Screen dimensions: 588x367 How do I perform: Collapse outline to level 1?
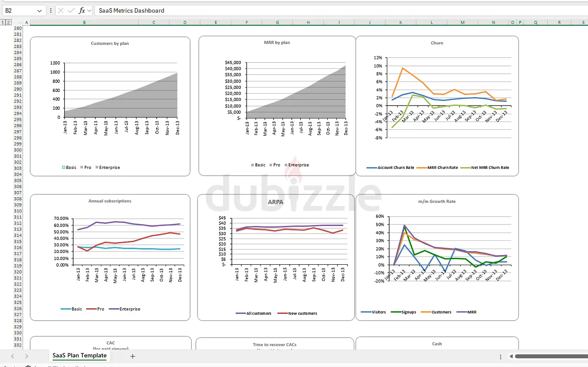click(x=3, y=22)
